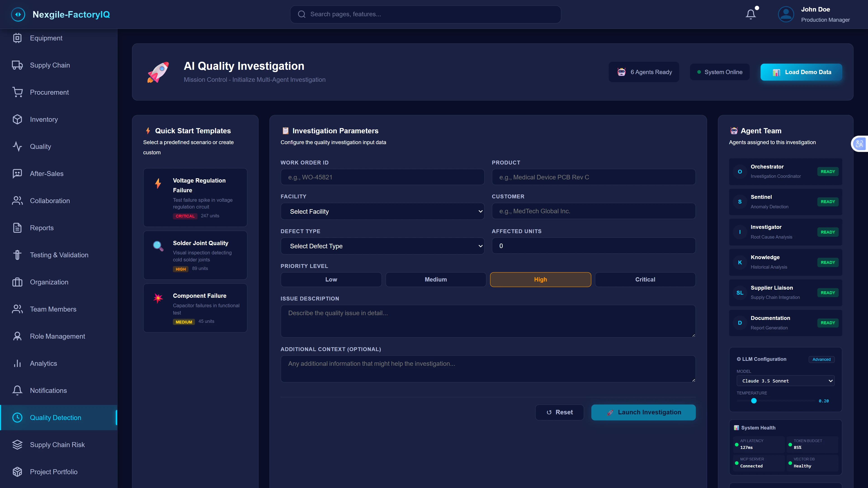Click the Analytics bar chart icon
The image size is (868, 488).
[x=18, y=363]
